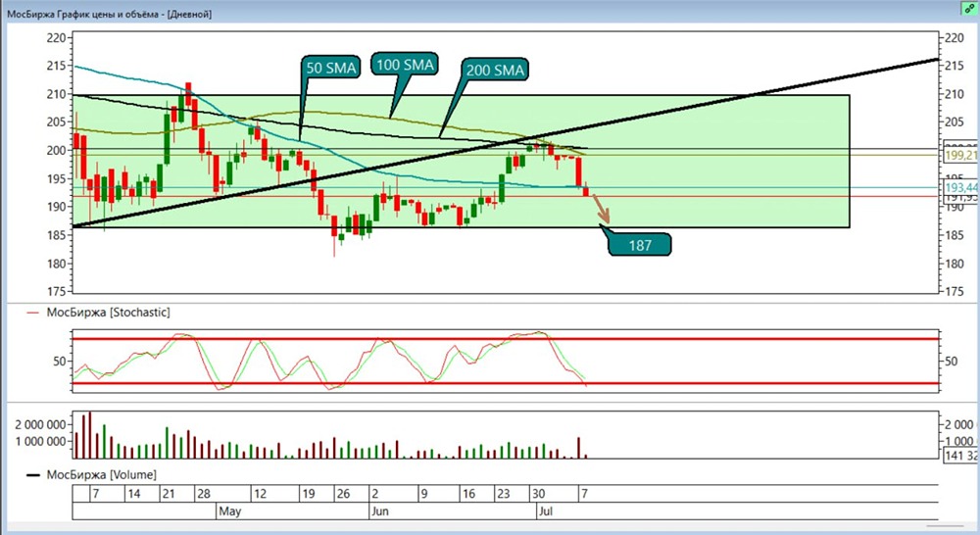
Task: Click the 185 value on left price axis
Action: point(56,235)
